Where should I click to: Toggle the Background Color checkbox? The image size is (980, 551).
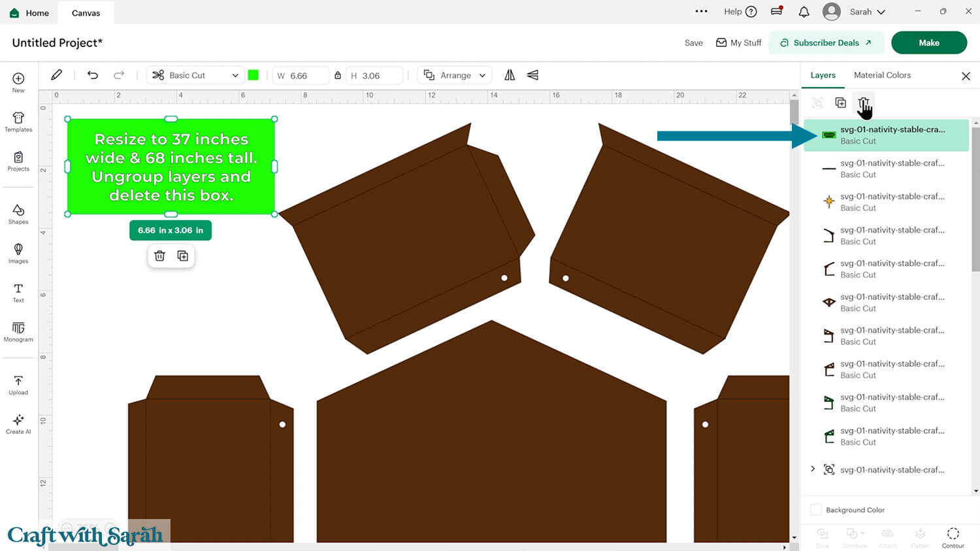click(816, 510)
